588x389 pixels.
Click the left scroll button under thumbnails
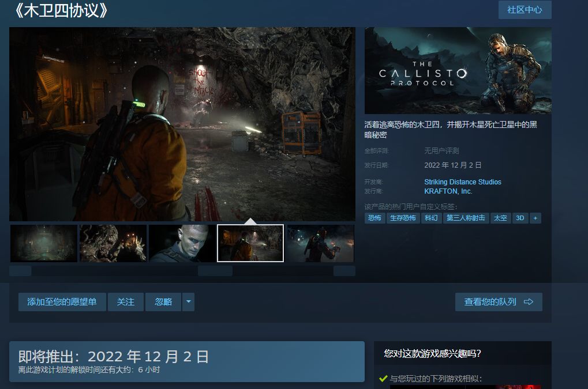(20, 271)
